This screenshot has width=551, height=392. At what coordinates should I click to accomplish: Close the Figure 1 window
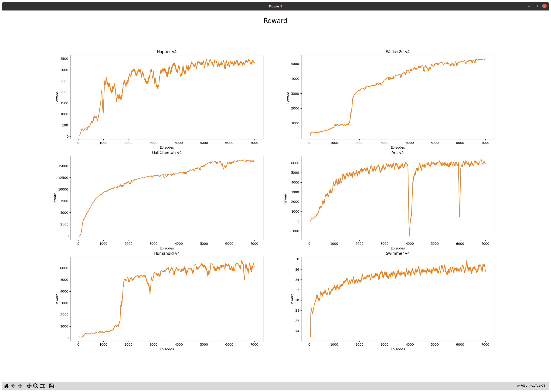[x=544, y=6]
